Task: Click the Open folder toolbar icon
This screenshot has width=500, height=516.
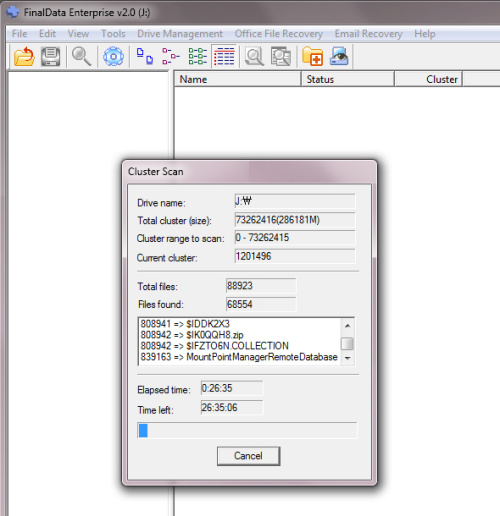Action: (24, 56)
